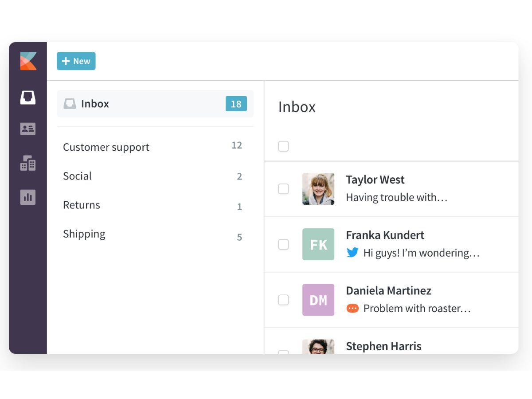
Task: Click the inbox count badge 18
Action: tap(236, 104)
